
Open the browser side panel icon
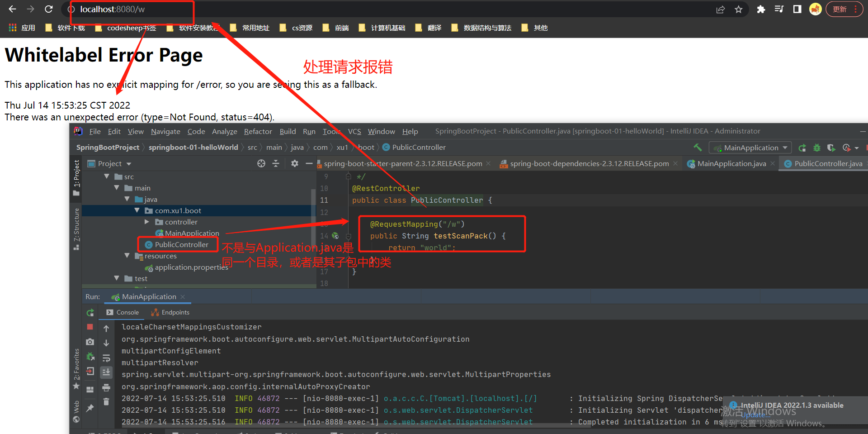coord(797,10)
